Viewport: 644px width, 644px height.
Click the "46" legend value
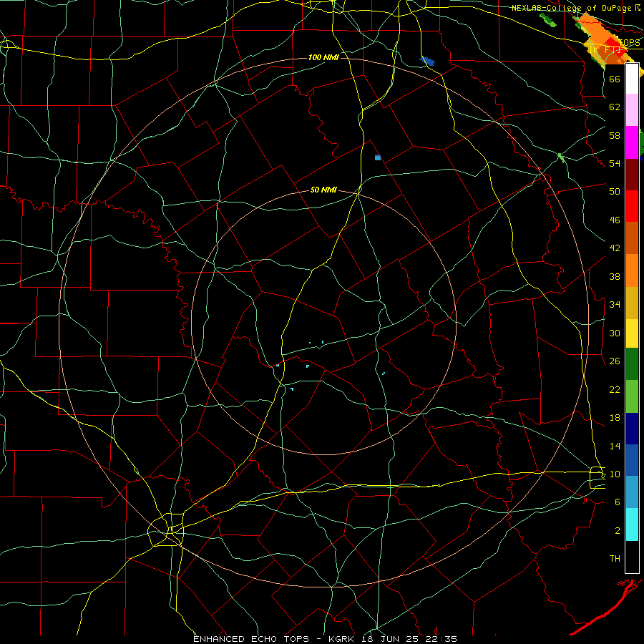[615, 220]
